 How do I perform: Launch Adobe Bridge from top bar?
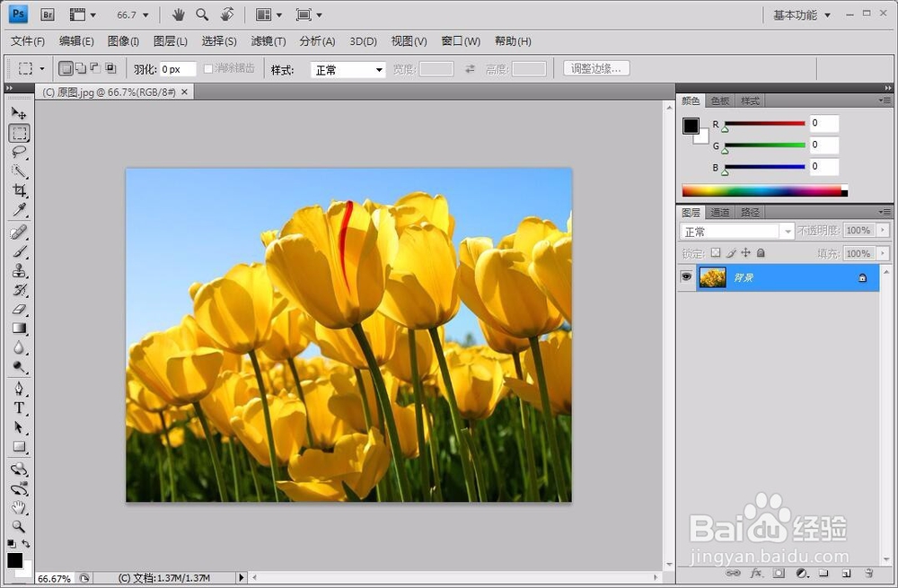pyautogui.click(x=48, y=15)
